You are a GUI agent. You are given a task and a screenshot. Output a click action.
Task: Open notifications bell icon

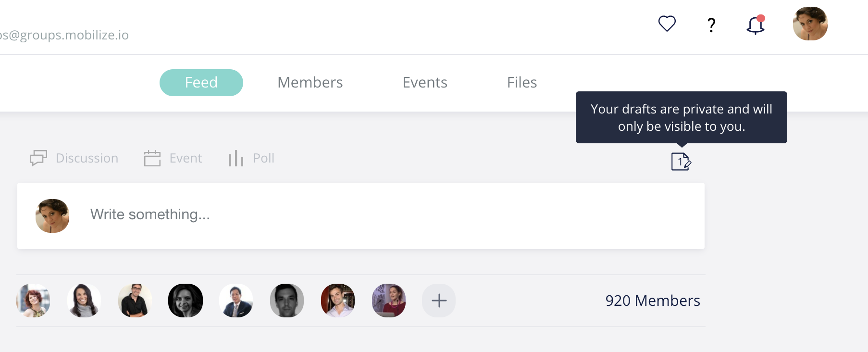point(756,25)
